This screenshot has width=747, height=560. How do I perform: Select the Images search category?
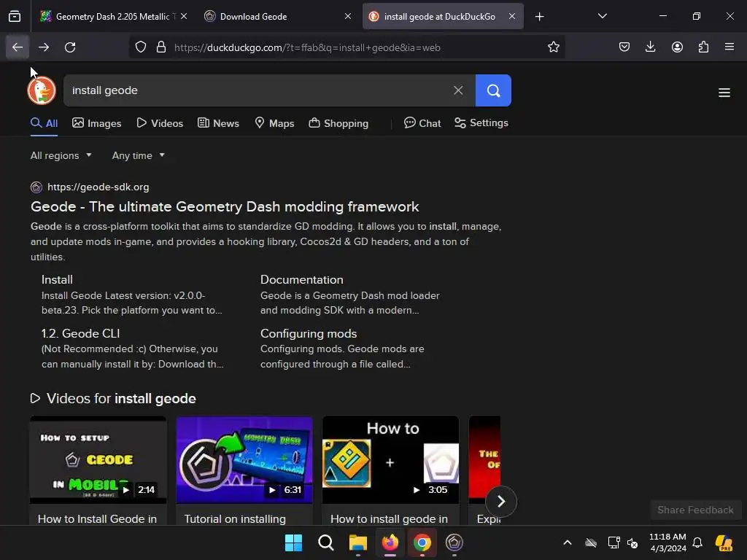point(97,123)
